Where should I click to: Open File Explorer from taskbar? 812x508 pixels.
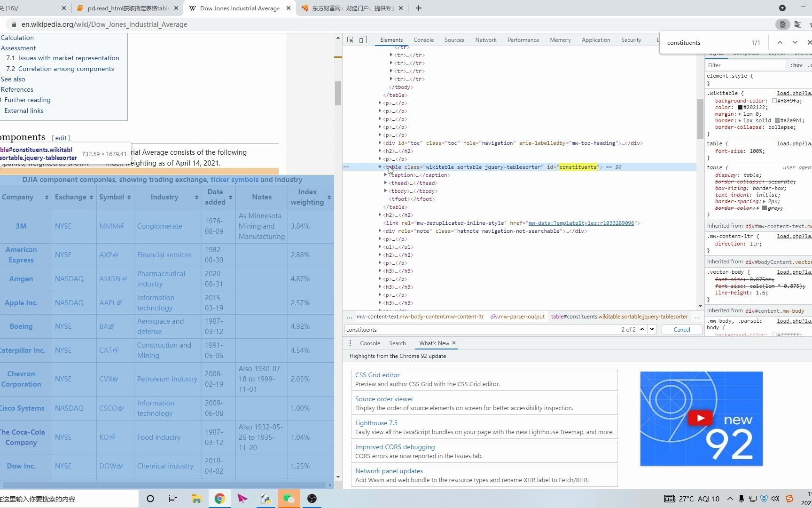click(x=196, y=499)
